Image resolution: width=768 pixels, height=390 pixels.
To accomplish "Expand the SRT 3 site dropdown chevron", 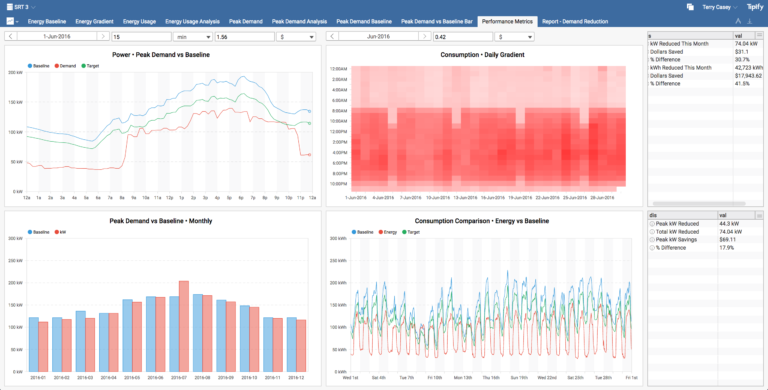I will click(33, 7).
